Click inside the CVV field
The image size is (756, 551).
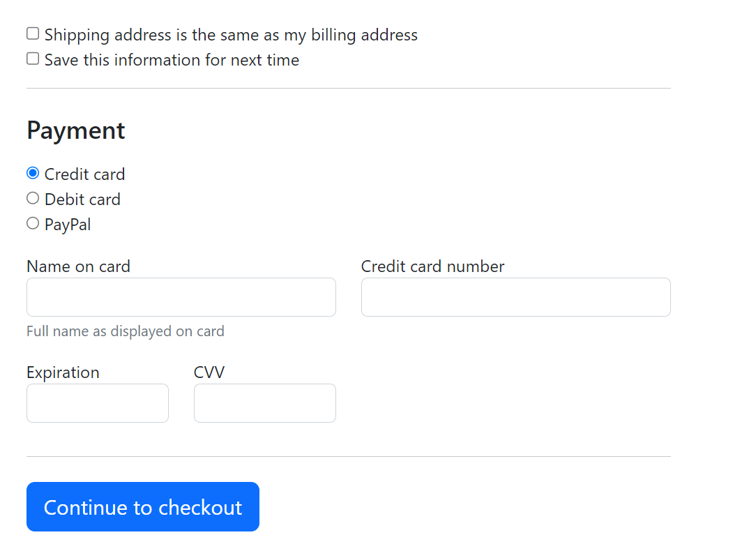264,403
